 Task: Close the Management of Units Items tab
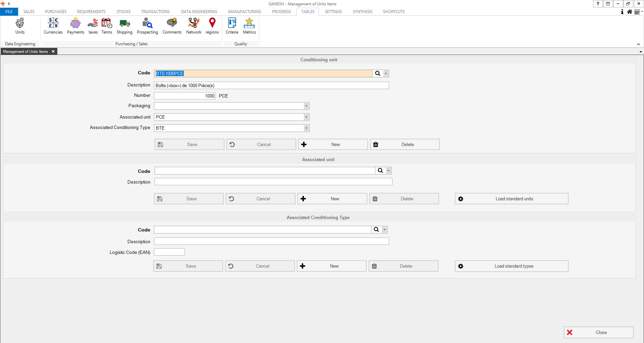[x=53, y=52]
